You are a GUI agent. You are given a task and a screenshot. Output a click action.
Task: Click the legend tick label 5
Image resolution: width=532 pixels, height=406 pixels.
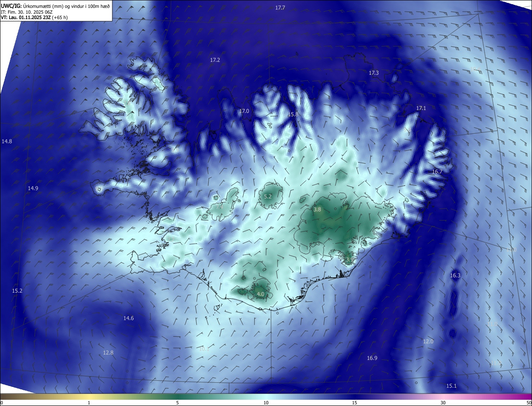click(177, 403)
